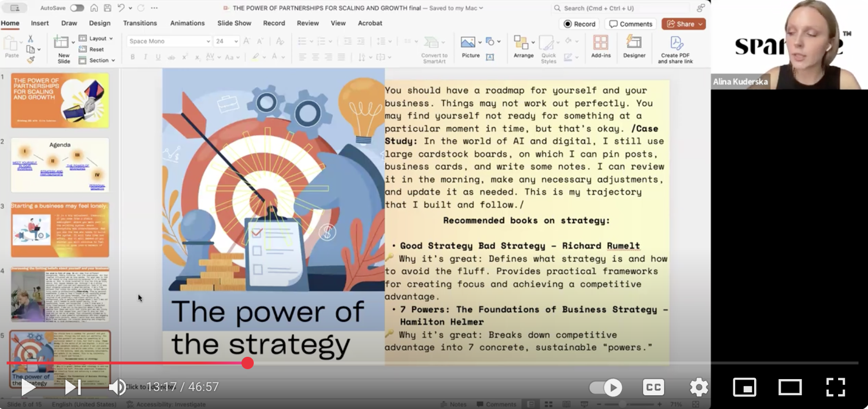This screenshot has width=868, height=409.
Task: Click Create PDF and share link
Action: pyautogui.click(x=675, y=49)
